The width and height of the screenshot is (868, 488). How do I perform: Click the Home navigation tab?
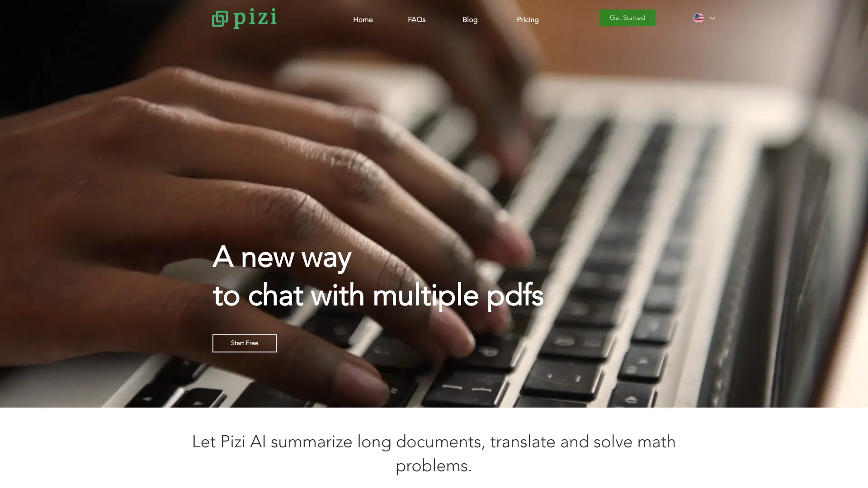click(x=363, y=19)
